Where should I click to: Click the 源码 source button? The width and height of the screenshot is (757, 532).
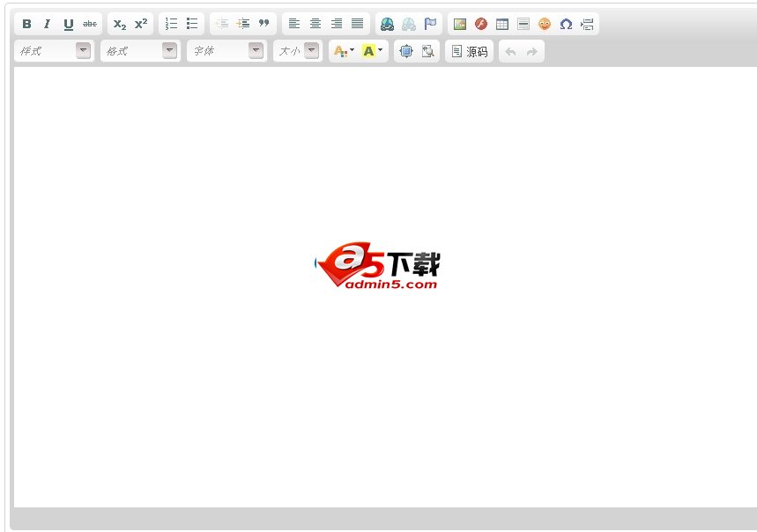tap(469, 52)
